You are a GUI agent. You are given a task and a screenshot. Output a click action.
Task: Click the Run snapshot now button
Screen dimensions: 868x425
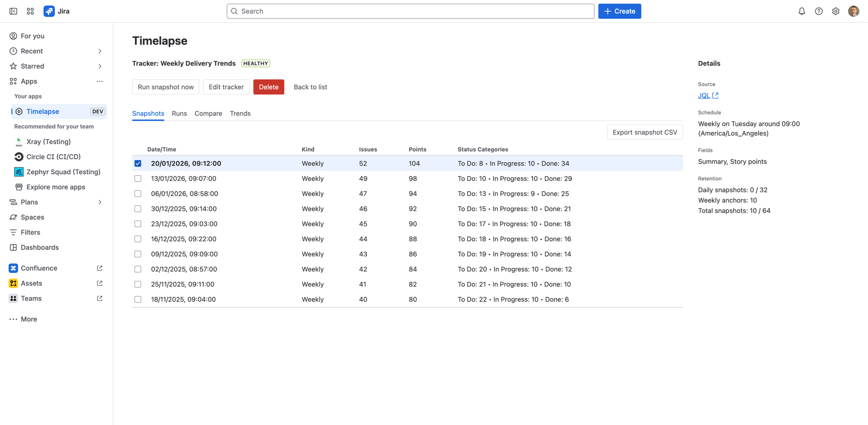pyautogui.click(x=166, y=87)
